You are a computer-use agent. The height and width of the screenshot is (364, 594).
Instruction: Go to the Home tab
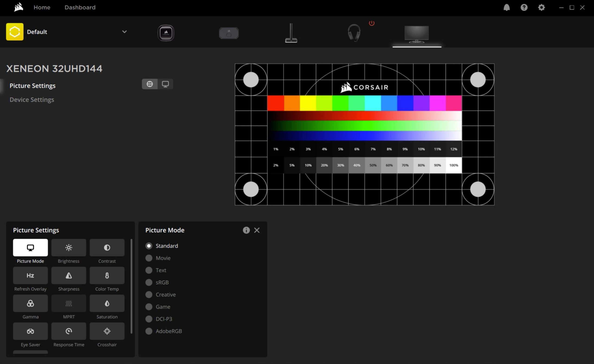[42, 7]
